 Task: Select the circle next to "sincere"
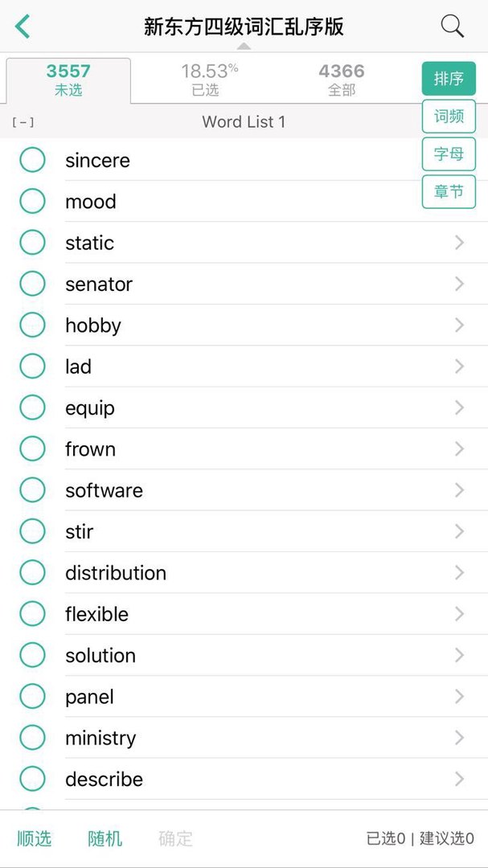tap(32, 160)
